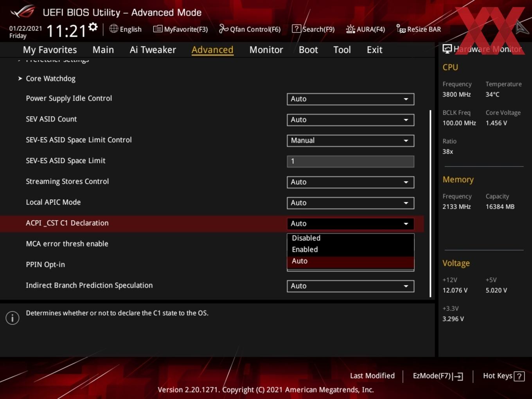This screenshot has width=532, height=399.
Task: Open Streaming Stores Control dropdown
Action: coord(350,182)
